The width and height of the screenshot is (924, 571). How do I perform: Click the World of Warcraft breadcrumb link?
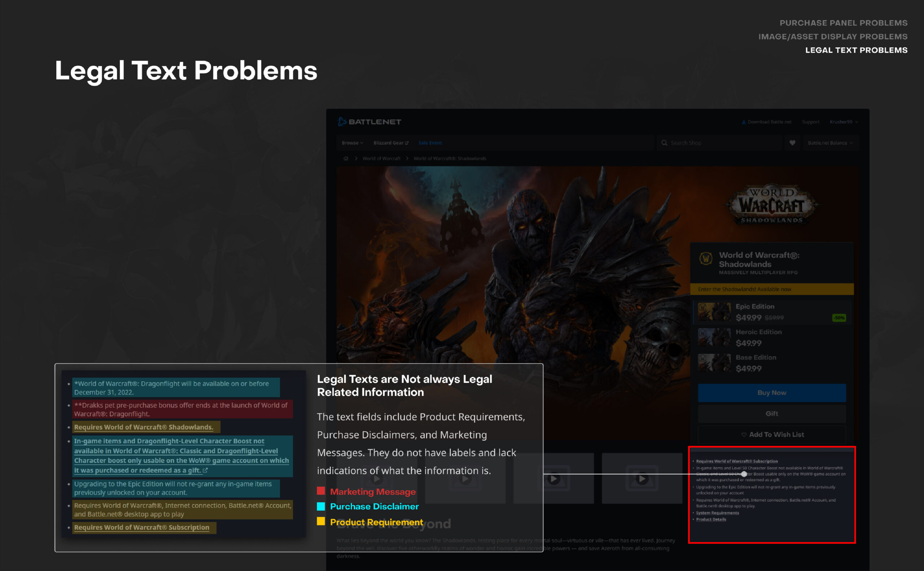tap(382, 158)
